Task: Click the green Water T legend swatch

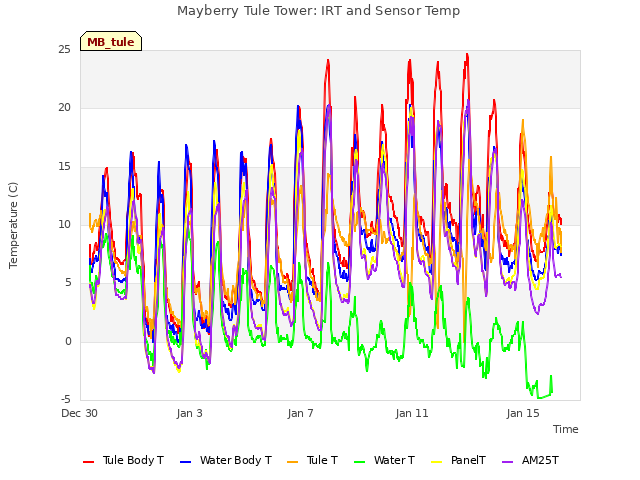Action: pyautogui.click(x=360, y=462)
